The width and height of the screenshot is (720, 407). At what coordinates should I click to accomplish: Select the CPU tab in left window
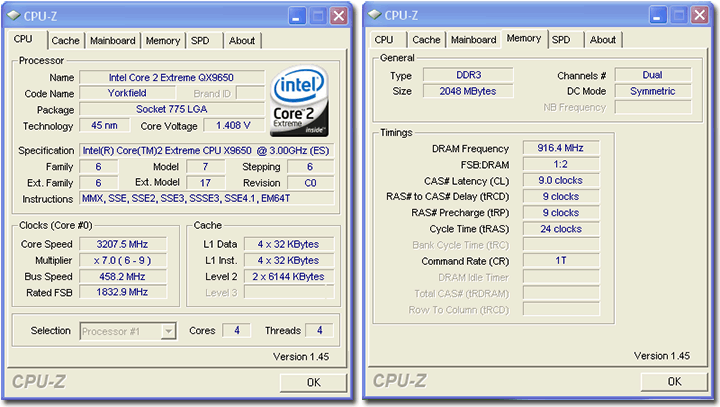[23, 39]
